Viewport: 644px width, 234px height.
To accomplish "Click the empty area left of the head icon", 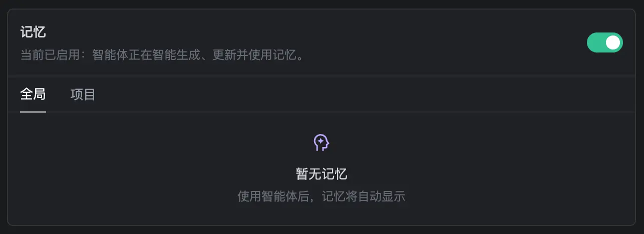I will [160, 143].
